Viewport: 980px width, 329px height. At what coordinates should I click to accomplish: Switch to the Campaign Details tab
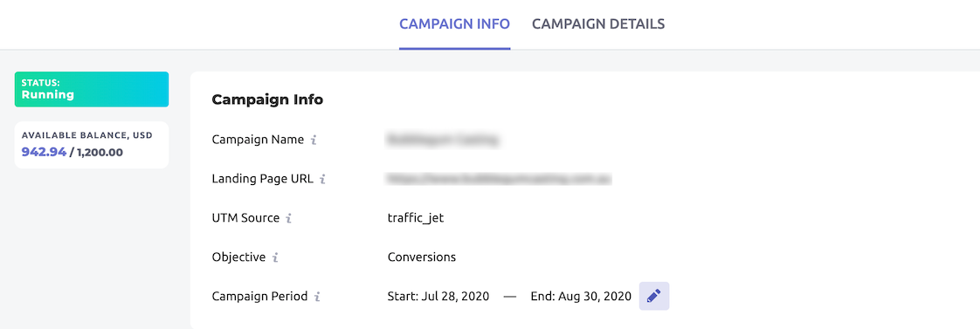598,24
